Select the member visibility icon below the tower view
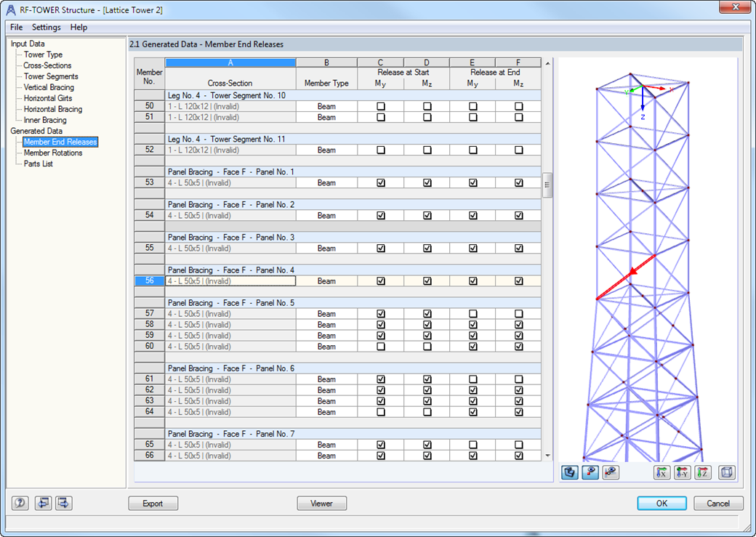756x537 pixels. click(590, 472)
